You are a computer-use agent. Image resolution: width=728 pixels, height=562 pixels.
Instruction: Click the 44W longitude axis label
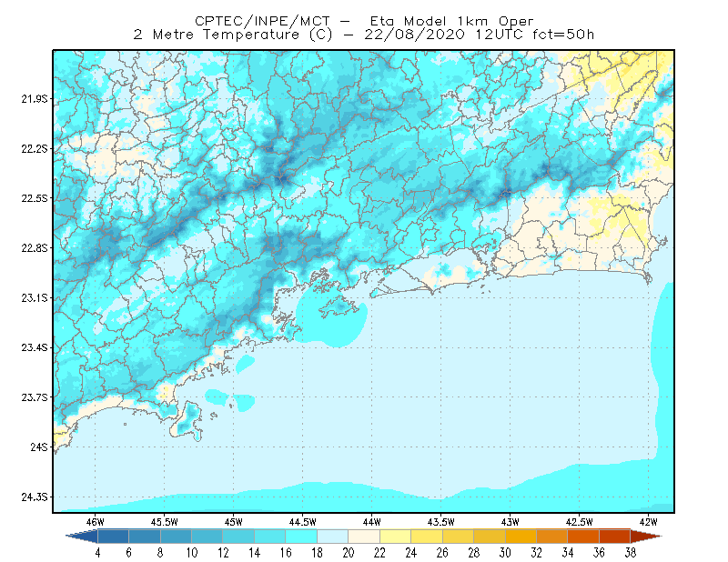point(371,522)
